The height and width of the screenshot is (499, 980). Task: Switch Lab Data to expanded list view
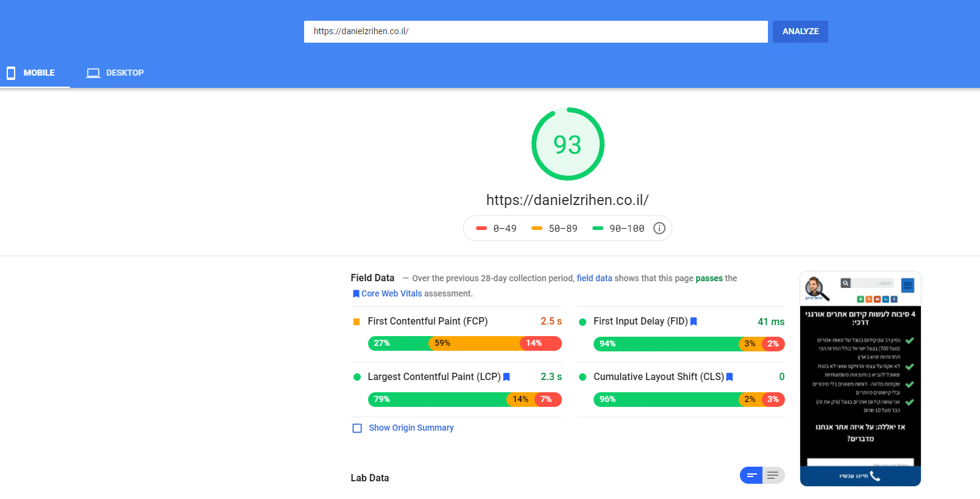point(773,475)
